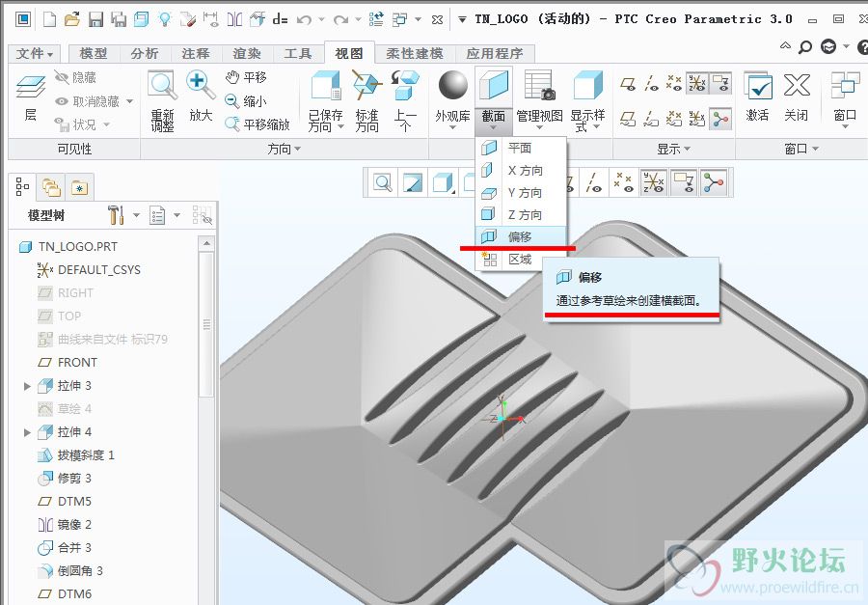
Task: Toggle spin center in graphics toolbar
Action: (714, 182)
